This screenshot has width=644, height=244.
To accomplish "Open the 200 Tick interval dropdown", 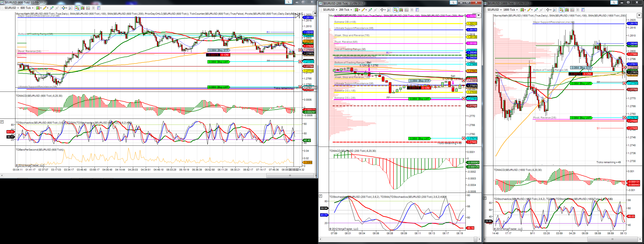I will pos(346,10).
